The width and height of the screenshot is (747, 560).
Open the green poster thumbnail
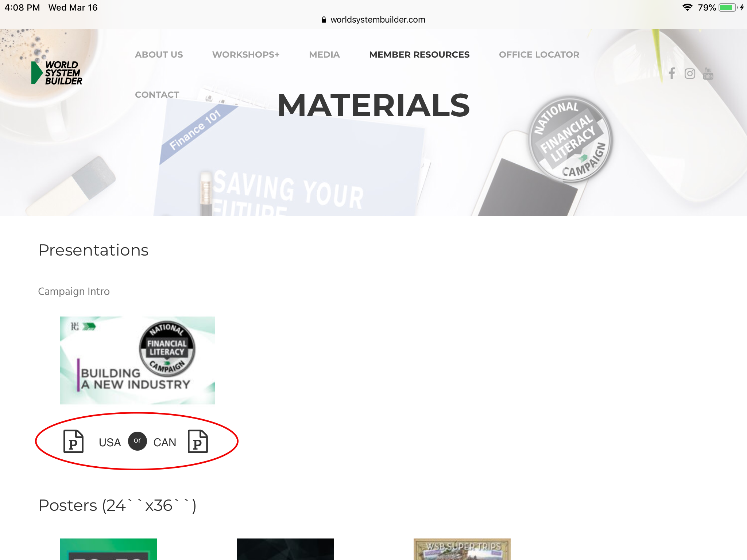(108, 549)
